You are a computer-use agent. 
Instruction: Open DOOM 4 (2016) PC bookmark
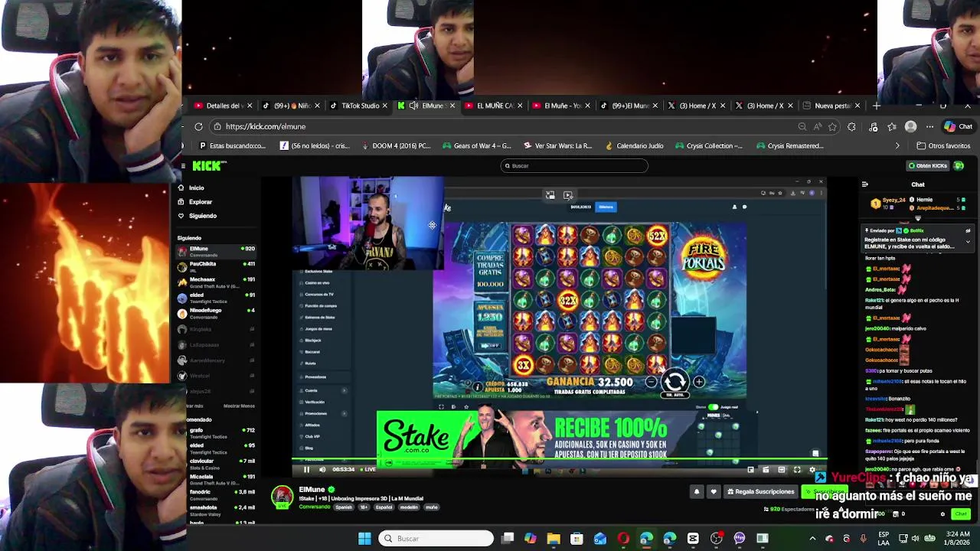395,145
